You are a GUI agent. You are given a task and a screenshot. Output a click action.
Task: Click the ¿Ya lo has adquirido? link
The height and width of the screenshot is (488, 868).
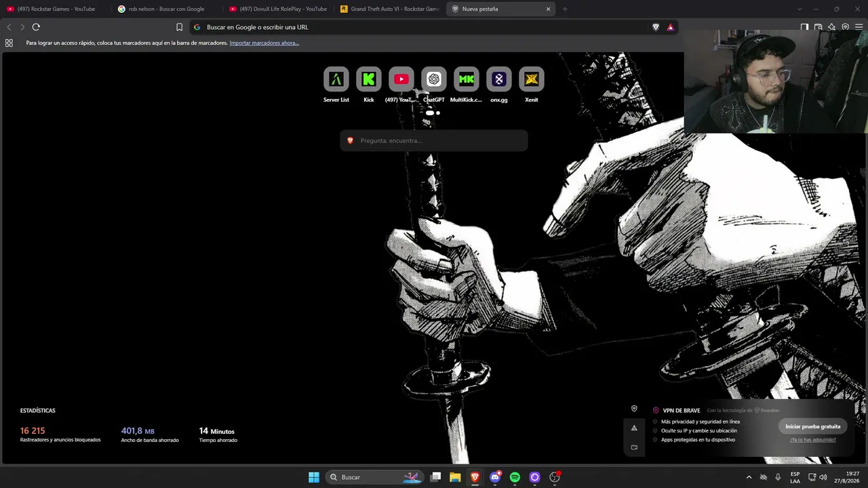pos(812,440)
